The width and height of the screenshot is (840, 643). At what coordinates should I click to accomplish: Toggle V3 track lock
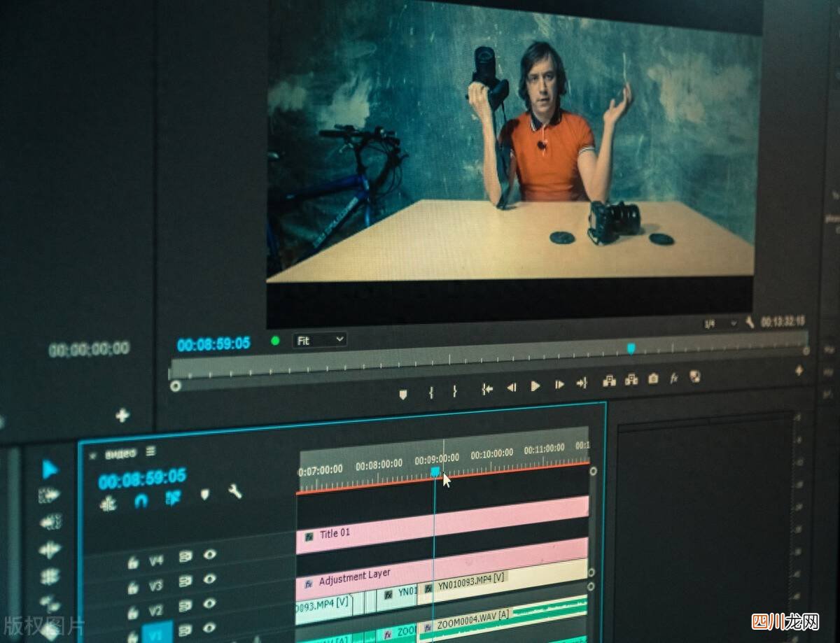tap(132, 588)
